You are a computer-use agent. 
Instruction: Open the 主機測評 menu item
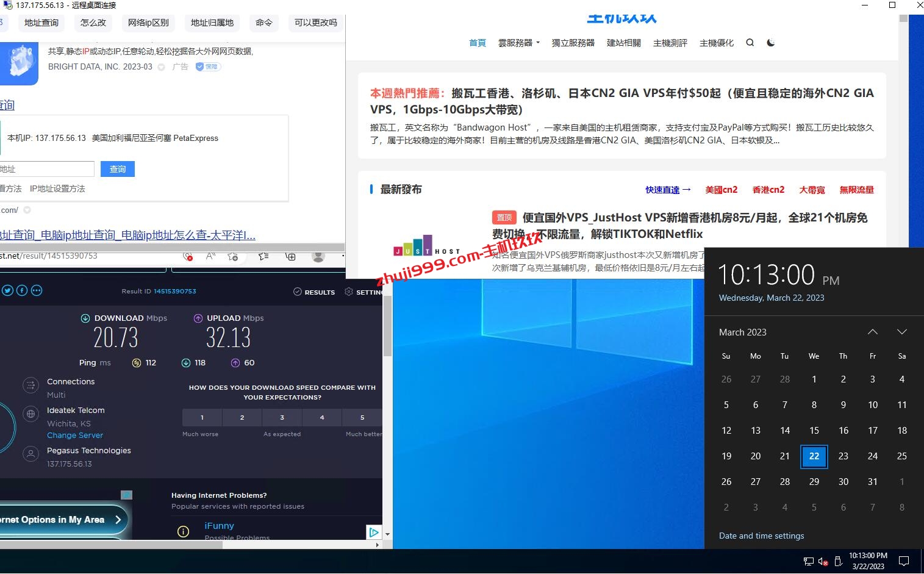click(670, 43)
